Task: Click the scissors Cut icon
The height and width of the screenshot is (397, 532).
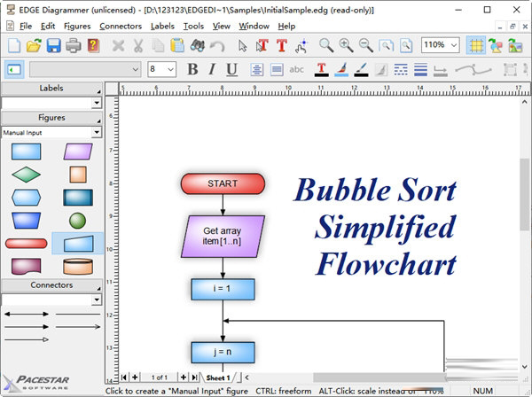Action: pyautogui.click(x=137, y=45)
